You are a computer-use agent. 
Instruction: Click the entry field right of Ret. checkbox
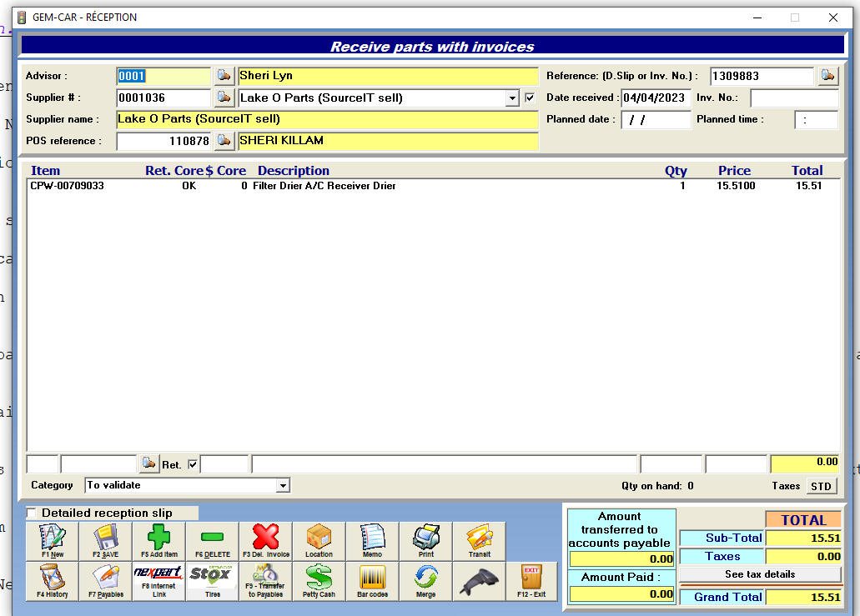click(224, 464)
